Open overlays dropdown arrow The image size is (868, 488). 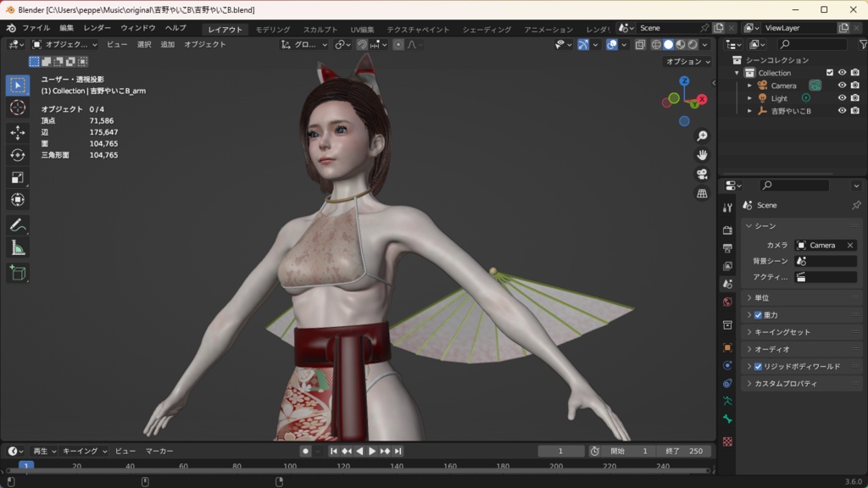point(624,44)
